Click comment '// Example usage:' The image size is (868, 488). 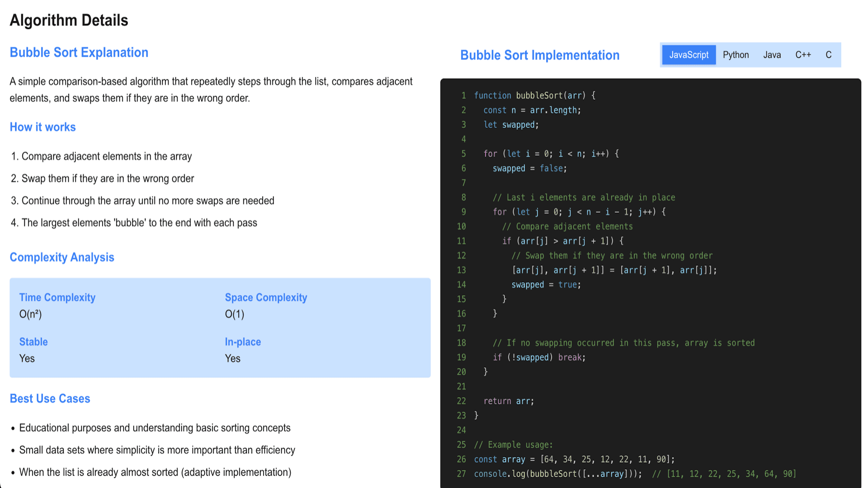(x=514, y=445)
